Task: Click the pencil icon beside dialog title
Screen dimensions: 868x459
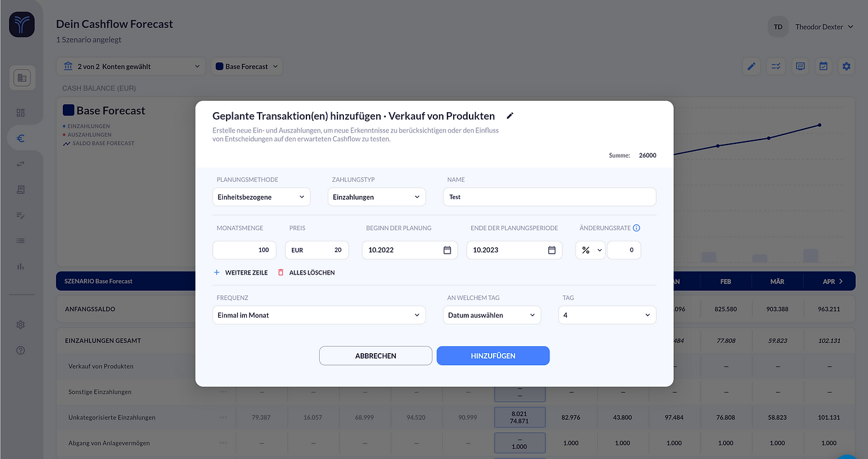Action: click(510, 116)
